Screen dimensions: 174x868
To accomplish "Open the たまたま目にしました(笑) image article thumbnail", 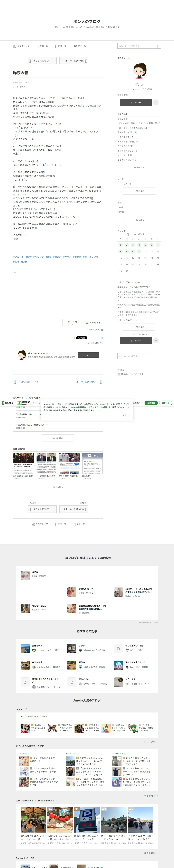I will (23, 463).
